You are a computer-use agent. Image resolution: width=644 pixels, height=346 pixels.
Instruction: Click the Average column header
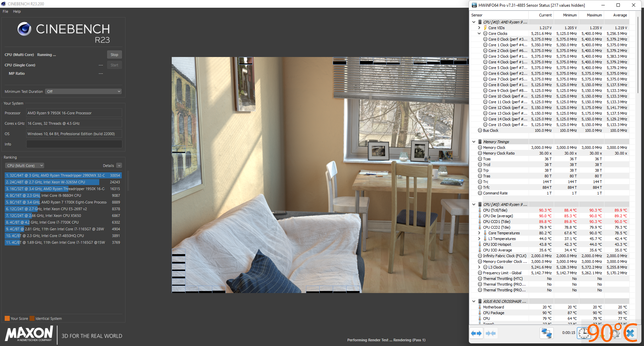pyautogui.click(x=616, y=15)
